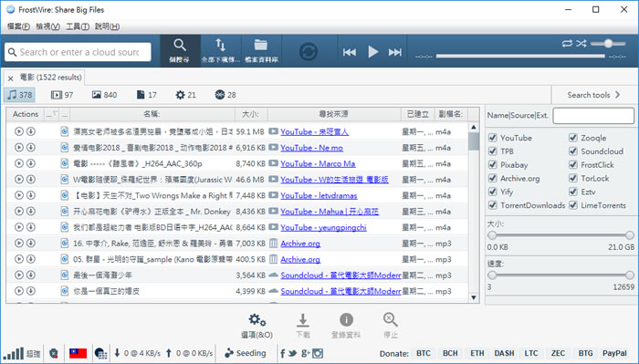
Task: Collapse the Search tools chevron
Action: [618, 95]
